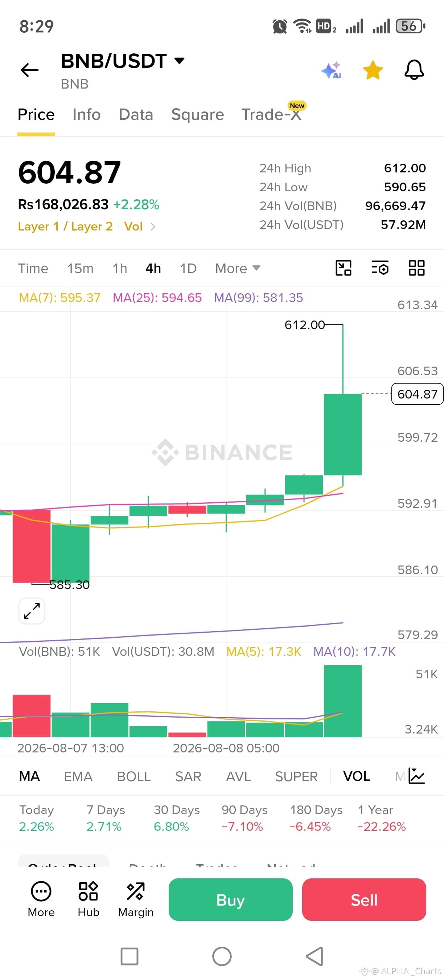Toggle the yellow favorite star
444x980 pixels.
pyautogui.click(x=373, y=70)
